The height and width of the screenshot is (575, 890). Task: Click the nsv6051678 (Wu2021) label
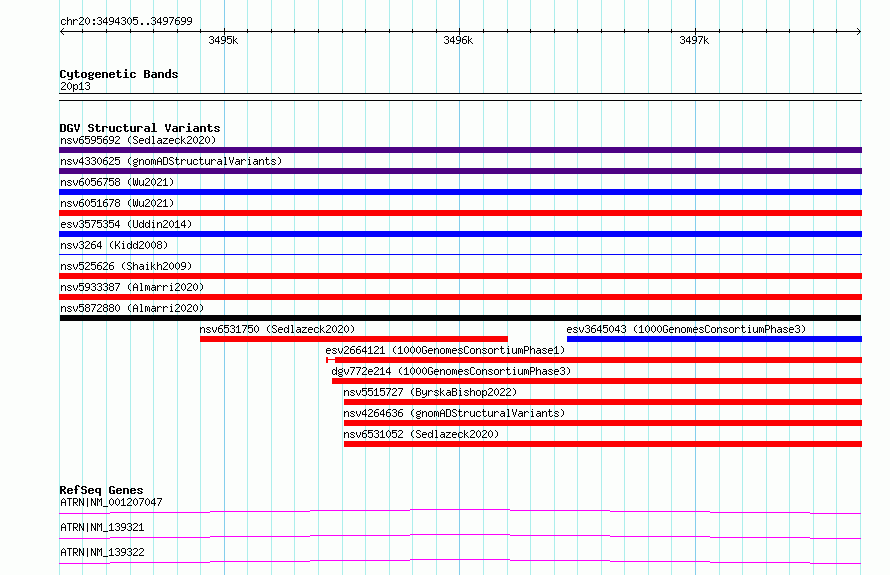click(x=117, y=203)
